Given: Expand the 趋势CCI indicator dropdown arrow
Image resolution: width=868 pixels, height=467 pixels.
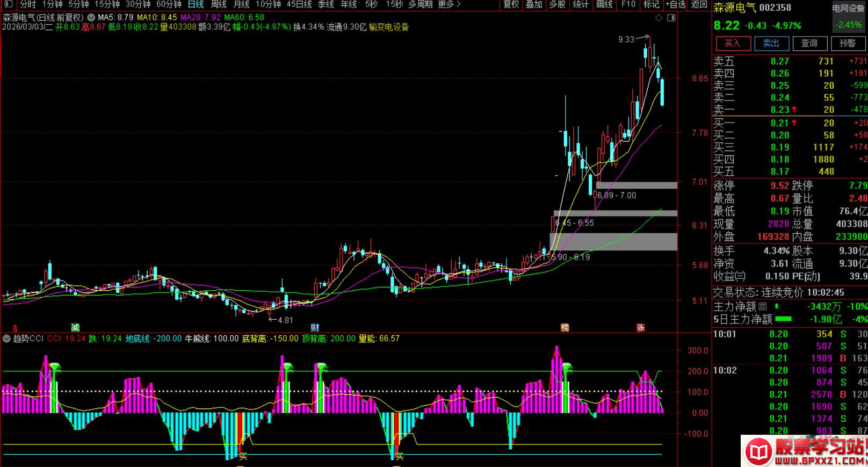Looking at the screenshot, I should point(6,339).
